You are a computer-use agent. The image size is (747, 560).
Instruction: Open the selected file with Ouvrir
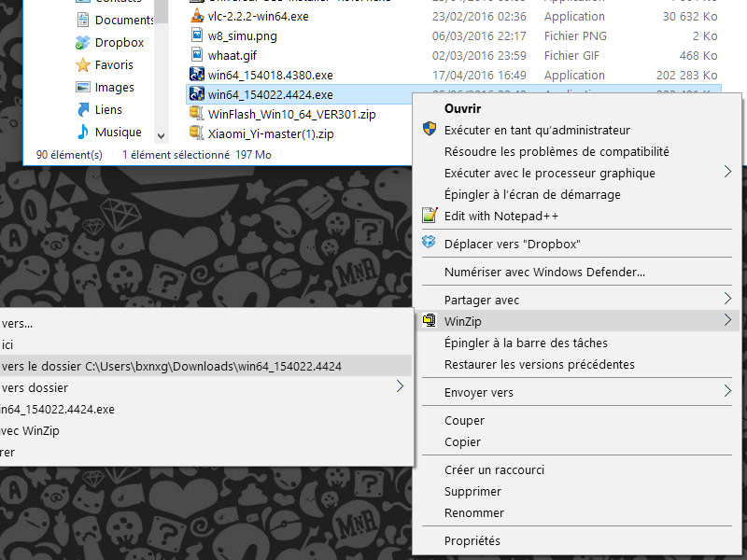click(x=462, y=108)
